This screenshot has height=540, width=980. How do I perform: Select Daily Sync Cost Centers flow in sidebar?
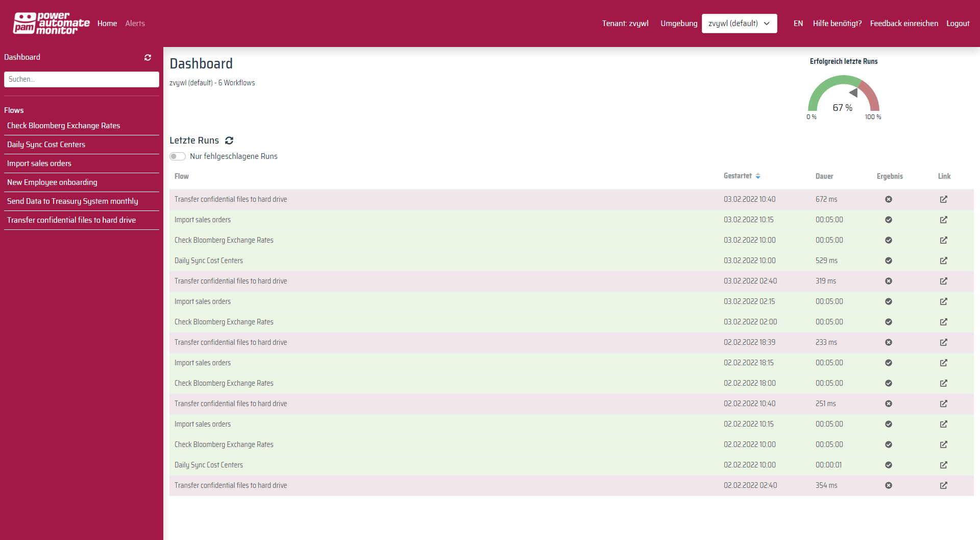tap(46, 144)
